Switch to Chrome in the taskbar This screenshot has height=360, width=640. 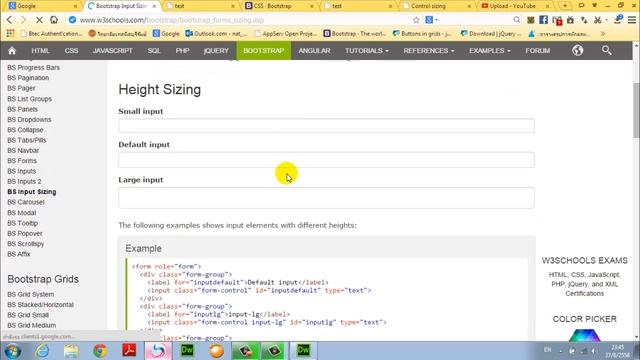click(100, 351)
